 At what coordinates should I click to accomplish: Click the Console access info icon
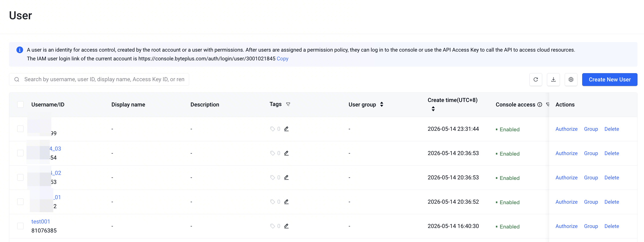tap(540, 104)
